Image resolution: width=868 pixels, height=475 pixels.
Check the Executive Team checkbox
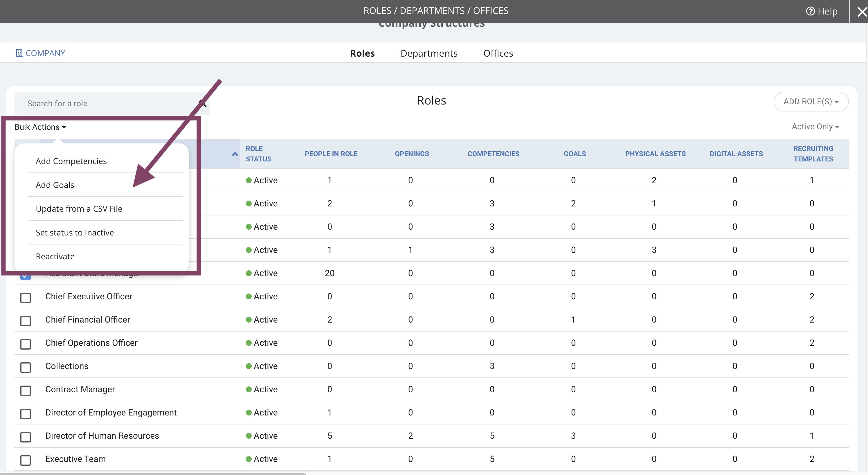click(26, 460)
